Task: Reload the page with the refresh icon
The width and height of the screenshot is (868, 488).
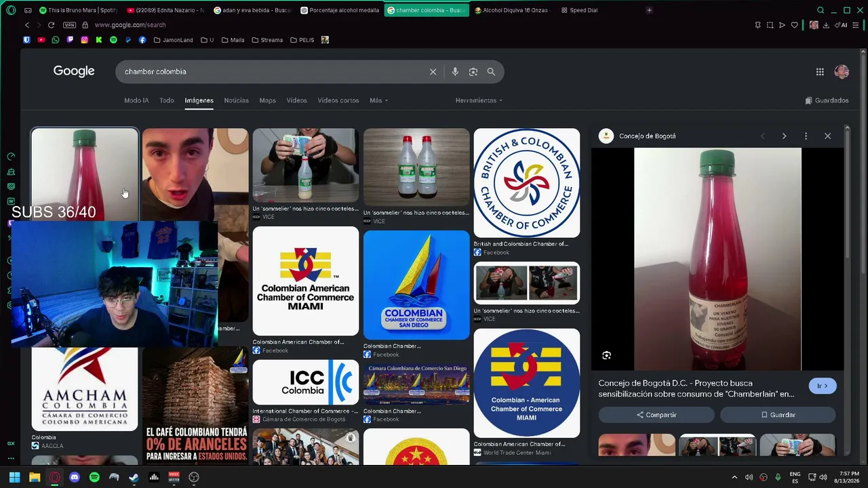Action: pyautogui.click(x=51, y=25)
